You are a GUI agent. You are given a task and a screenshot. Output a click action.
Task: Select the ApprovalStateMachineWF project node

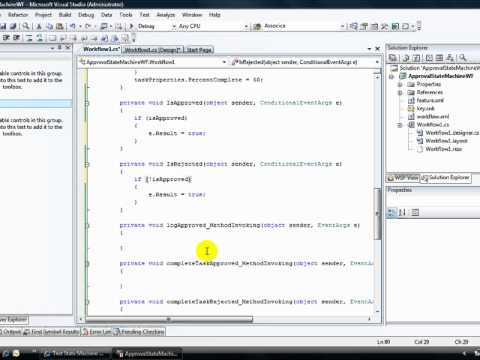[441, 76]
